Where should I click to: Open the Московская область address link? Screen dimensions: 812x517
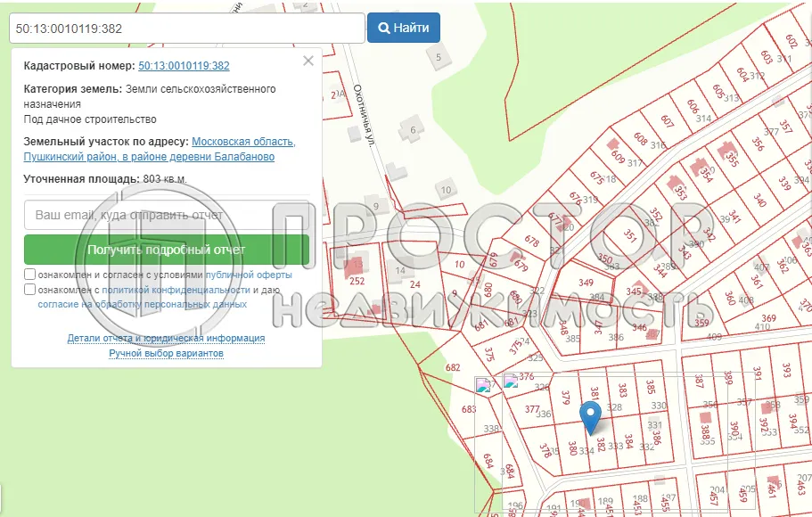click(x=243, y=142)
